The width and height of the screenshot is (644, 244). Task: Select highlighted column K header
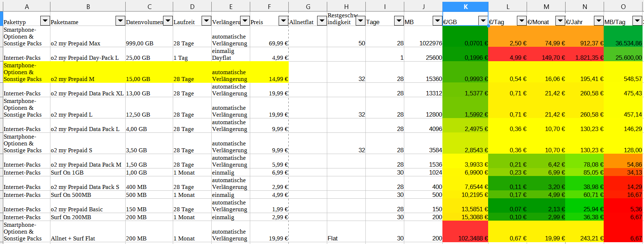pyautogui.click(x=465, y=6)
